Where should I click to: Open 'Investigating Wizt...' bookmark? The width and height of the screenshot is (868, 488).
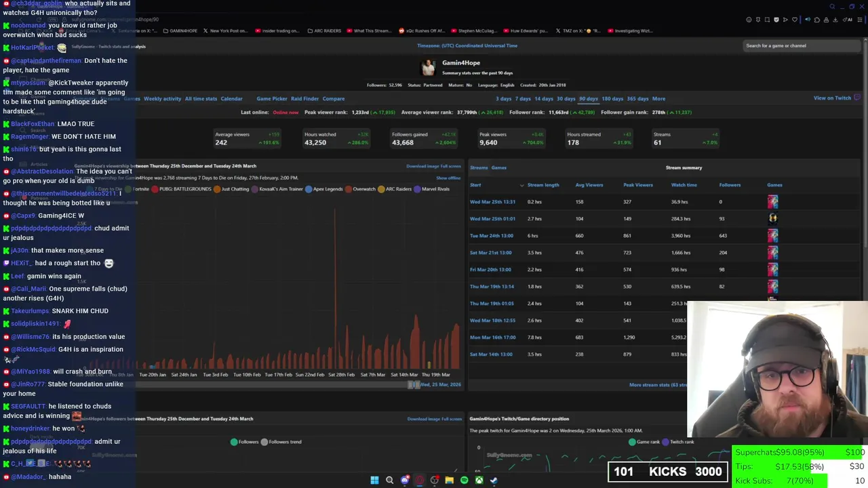[631, 30]
